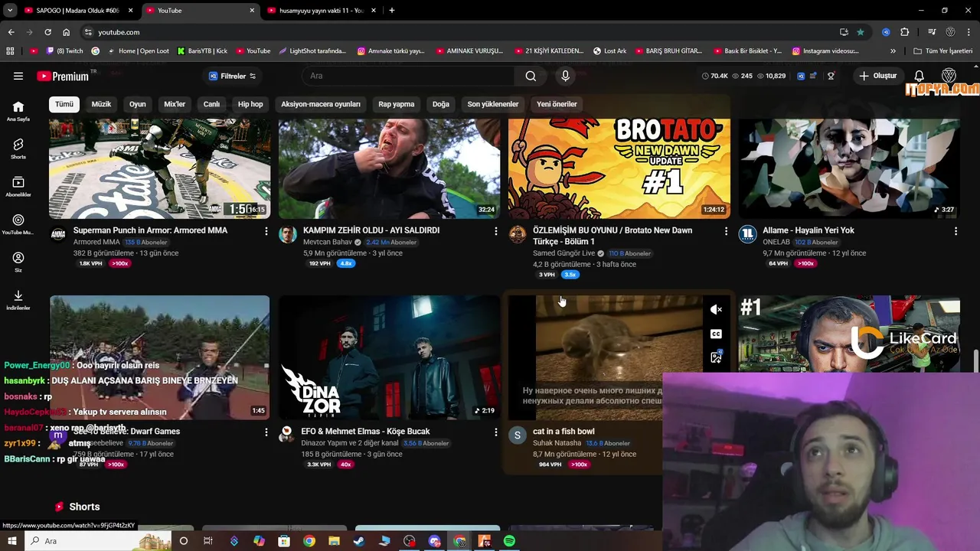Image resolution: width=980 pixels, height=551 pixels.
Task: Open options menu for KAMPIM ZEHİR OLDU video
Action: (496, 230)
